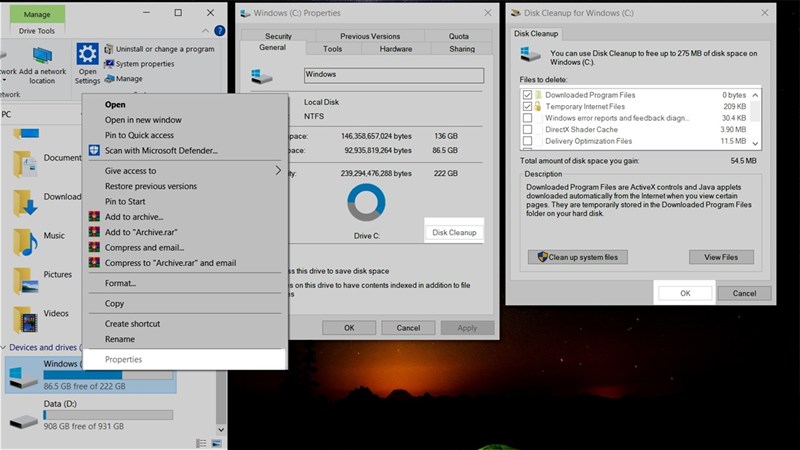Click Explorer scrollbar down arrow
The height and width of the screenshot is (450, 800).
(x=221, y=430)
